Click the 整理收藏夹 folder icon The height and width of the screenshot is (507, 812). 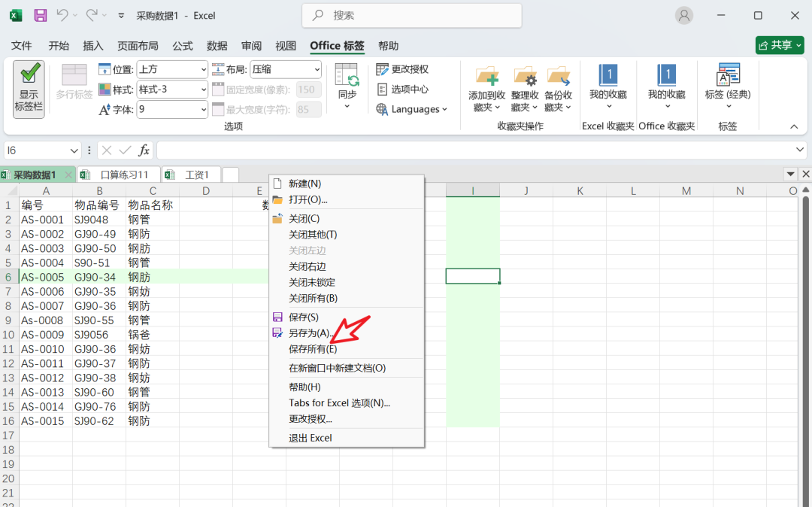525,76
